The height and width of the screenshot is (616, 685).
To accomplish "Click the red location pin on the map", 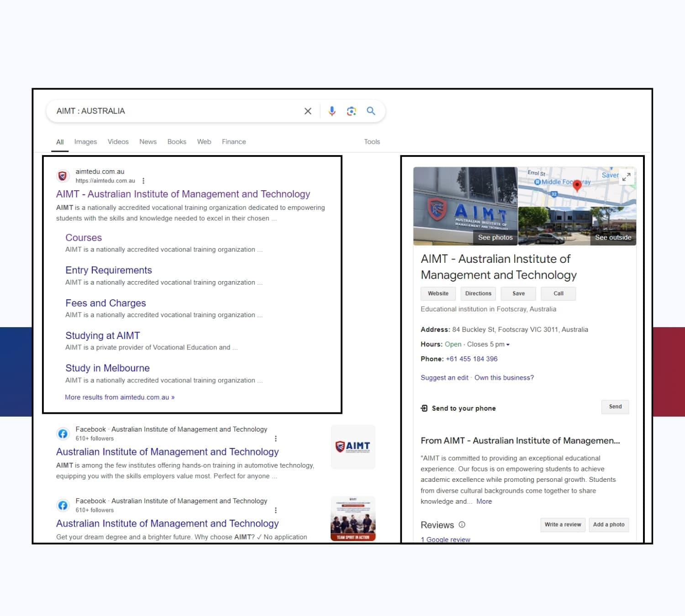I will [577, 185].
